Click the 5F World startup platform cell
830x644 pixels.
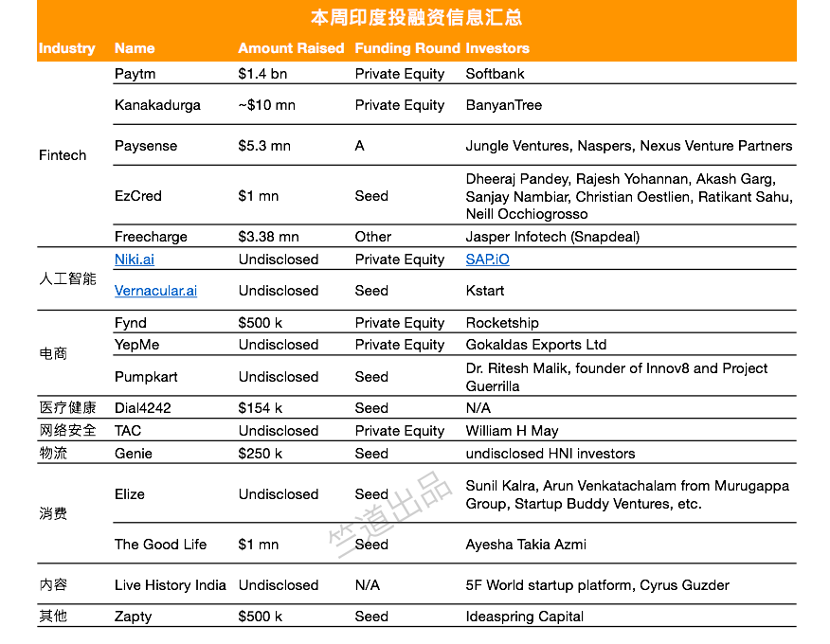[x=598, y=585]
